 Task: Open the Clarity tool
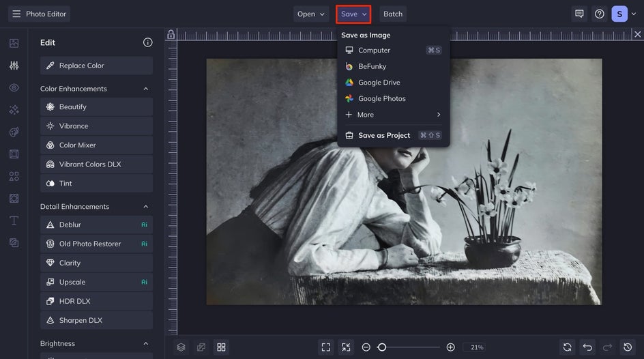(96, 263)
